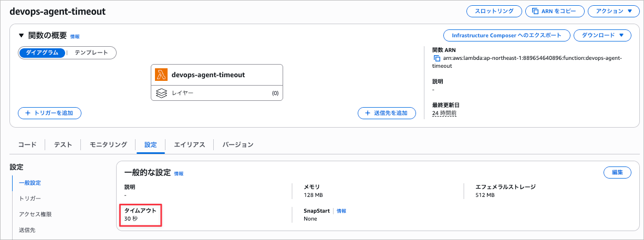Export to Infrastructure Composer

point(507,36)
